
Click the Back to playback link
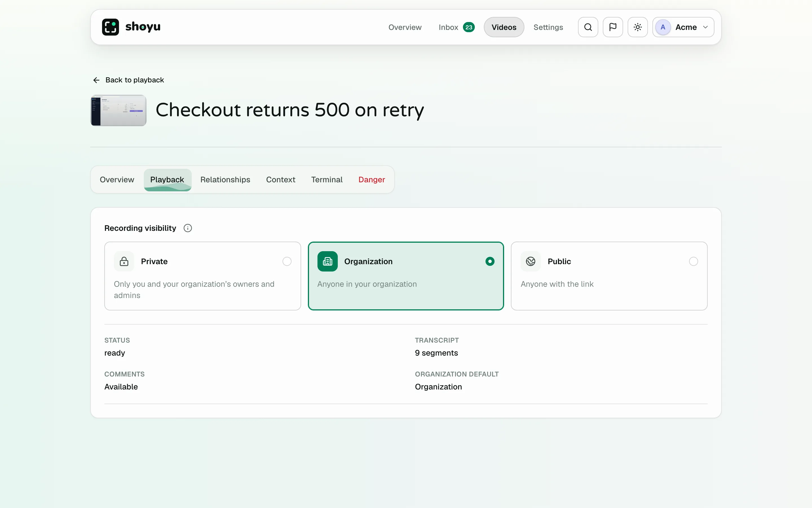point(128,80)
